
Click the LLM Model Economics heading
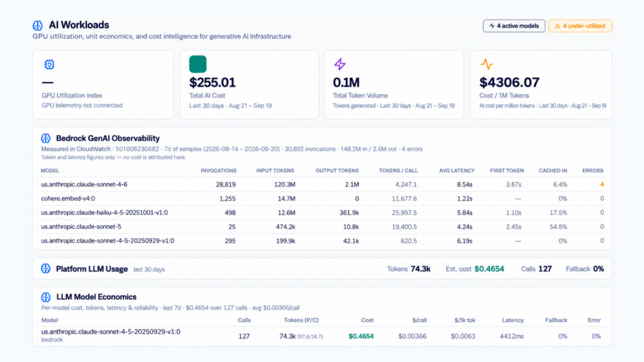point(96,297)
